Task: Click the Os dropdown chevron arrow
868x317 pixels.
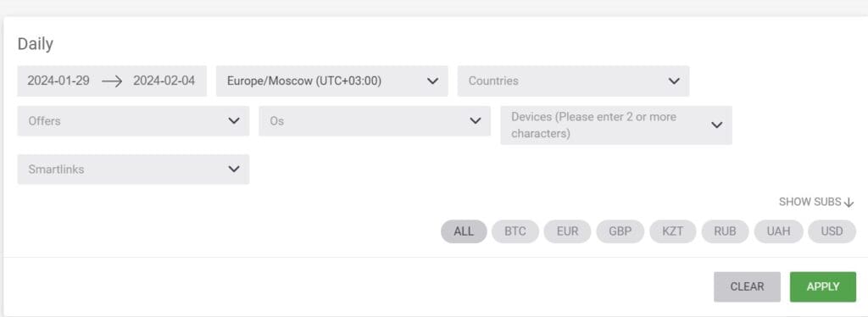Action: click(475, 121)
